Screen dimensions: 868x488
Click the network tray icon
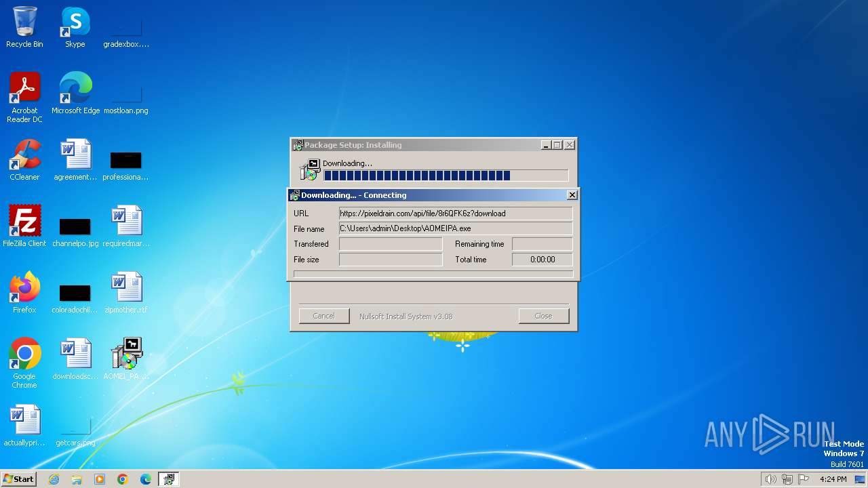point(787,479)
